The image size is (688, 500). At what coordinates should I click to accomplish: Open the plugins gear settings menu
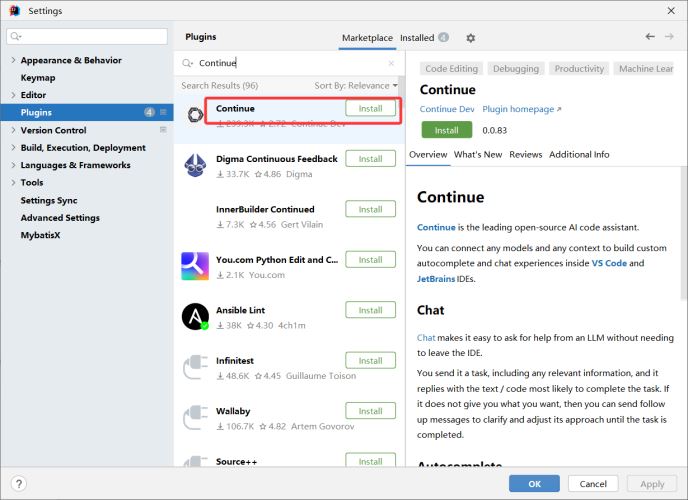470,38
